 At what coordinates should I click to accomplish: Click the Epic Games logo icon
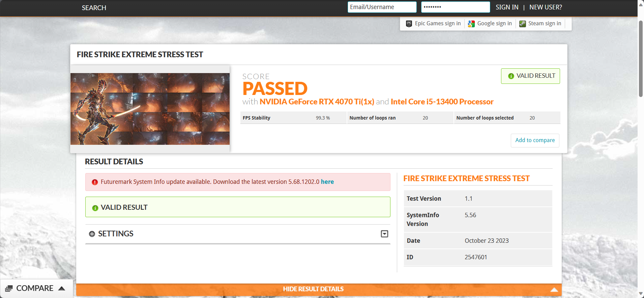pyautogui.click(x=409, y=24)
